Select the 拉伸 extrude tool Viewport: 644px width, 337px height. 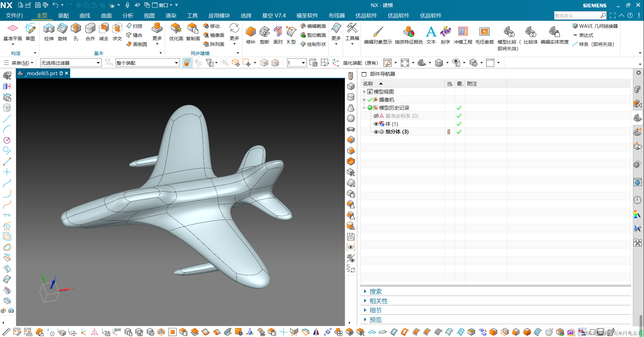click(x=49, y=32)
